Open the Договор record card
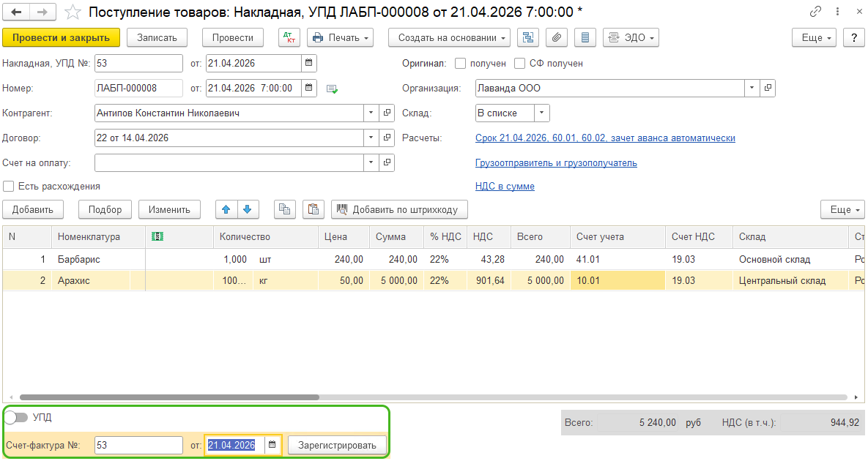The width and height of the screenshot is (868, 461). (387, 138)
